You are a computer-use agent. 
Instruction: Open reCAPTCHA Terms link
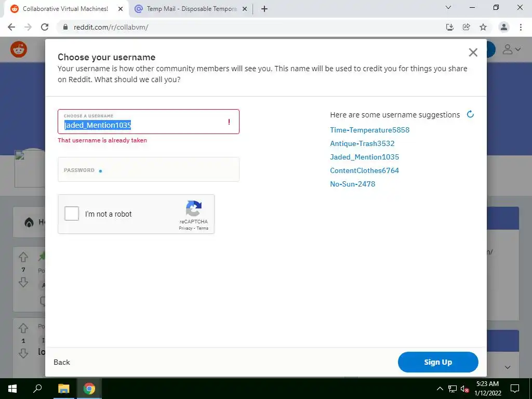[203, 229]
